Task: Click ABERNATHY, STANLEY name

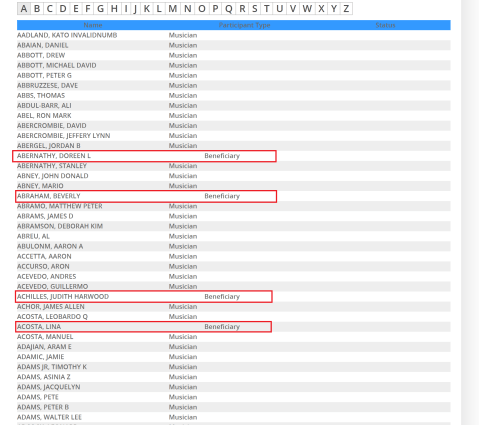Action: click(x=52, y=166)
